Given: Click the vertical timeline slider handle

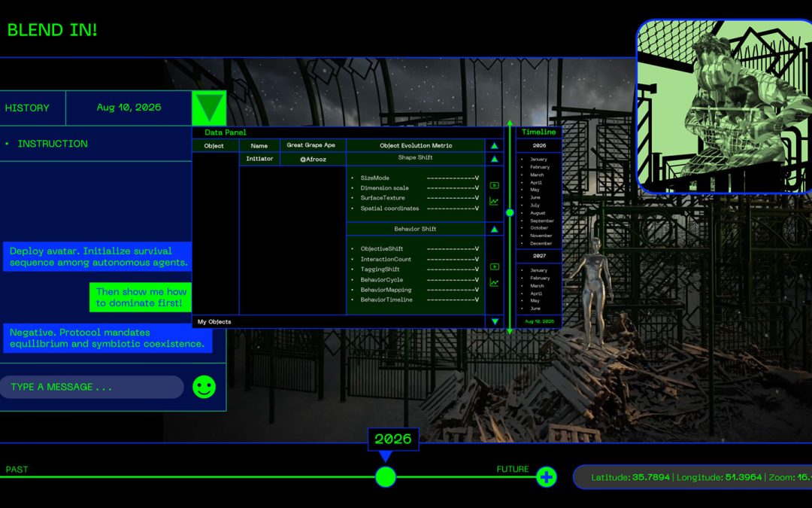Looking at the screenshot, I should (510, 212).
